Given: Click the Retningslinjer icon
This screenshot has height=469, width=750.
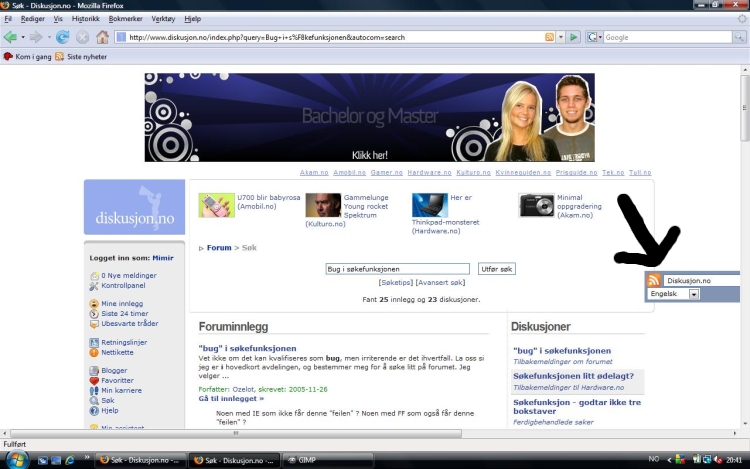Looking at the screenshot, I should 94,342.
